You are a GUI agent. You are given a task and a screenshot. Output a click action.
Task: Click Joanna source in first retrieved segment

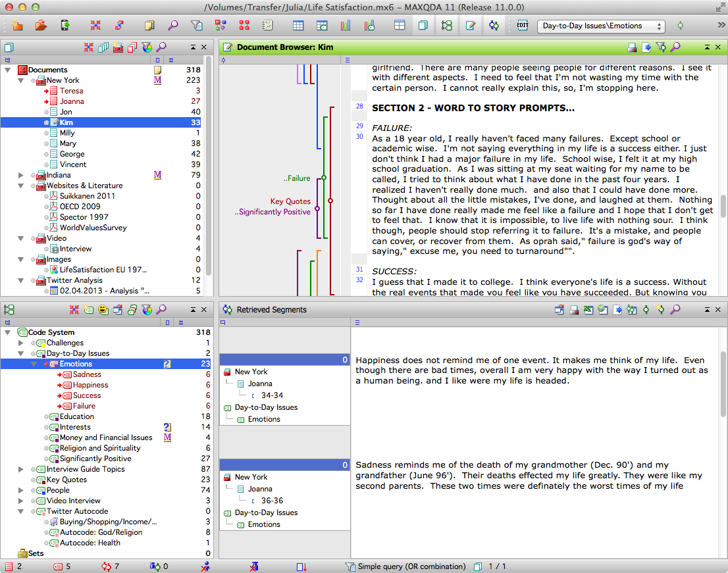pos(260,384)
